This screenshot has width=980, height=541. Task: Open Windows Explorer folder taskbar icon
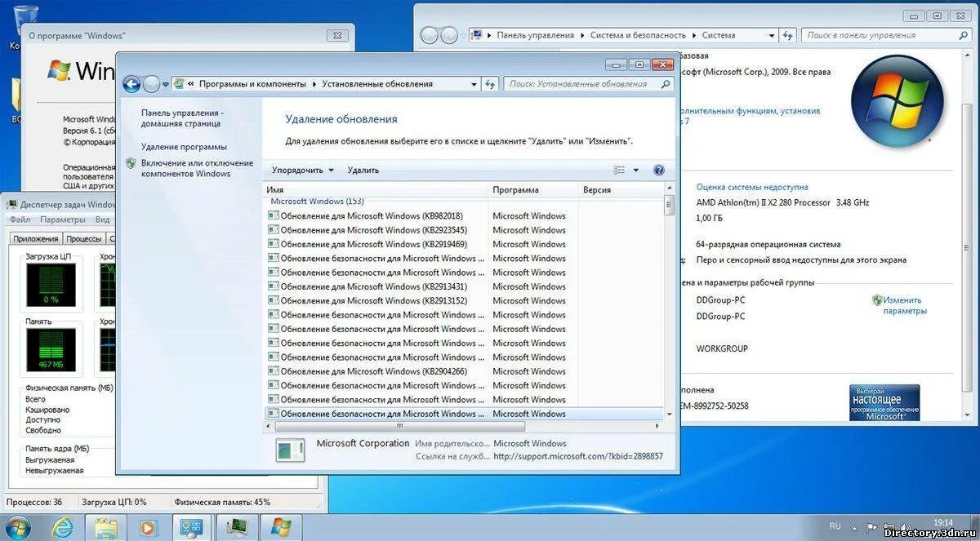105,527
